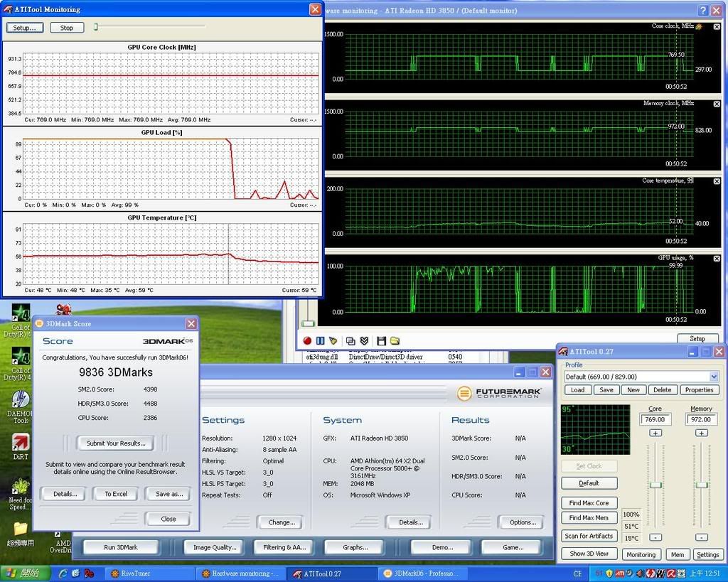The width and height of the screenshot is (728, 582).
Task: Close the Core temperature graph panel
Action: pos(717,181)
